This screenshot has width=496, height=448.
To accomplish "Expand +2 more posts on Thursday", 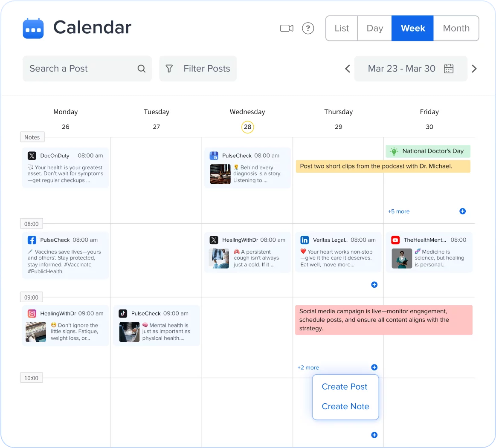I will [x=308, y=367].
